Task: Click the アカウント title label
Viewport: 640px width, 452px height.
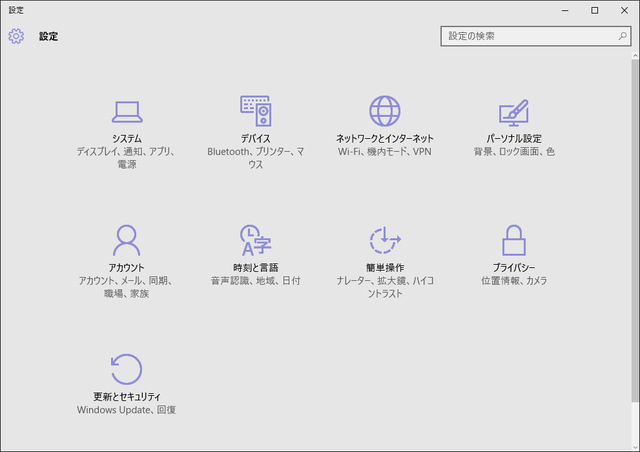Action: point(127,267)
